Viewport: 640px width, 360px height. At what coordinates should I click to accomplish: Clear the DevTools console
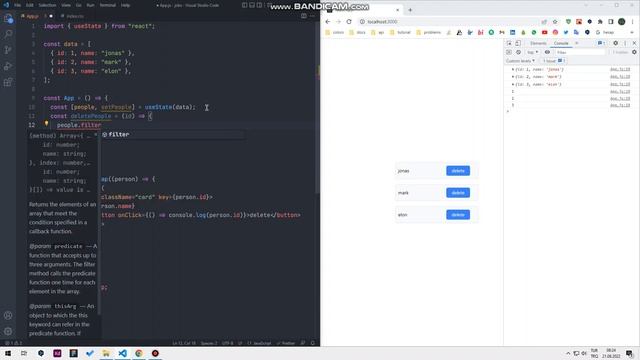(518, 52)
